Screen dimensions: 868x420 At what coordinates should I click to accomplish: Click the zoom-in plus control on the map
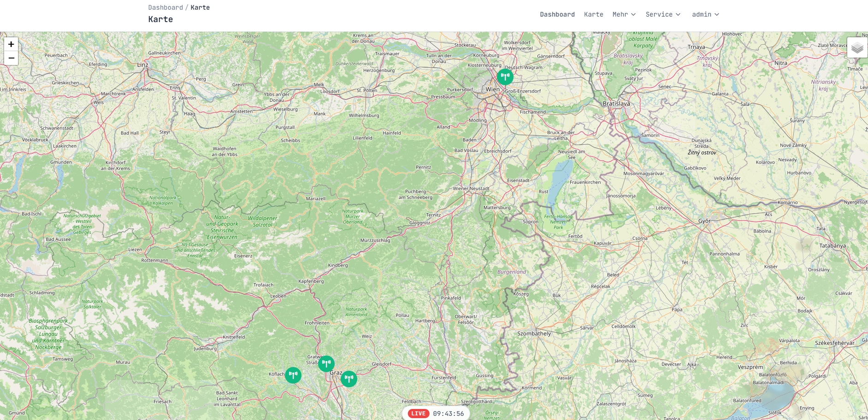click(10, 45)
